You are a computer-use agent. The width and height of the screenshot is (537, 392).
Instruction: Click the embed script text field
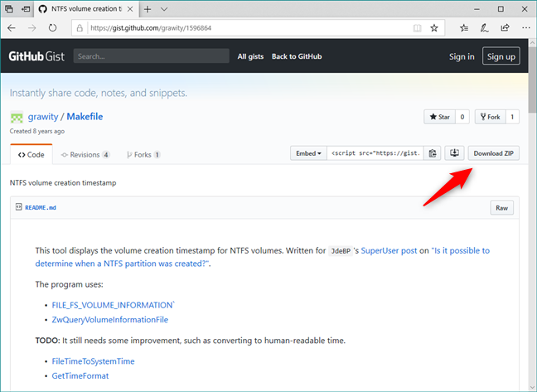coord(375,153)
